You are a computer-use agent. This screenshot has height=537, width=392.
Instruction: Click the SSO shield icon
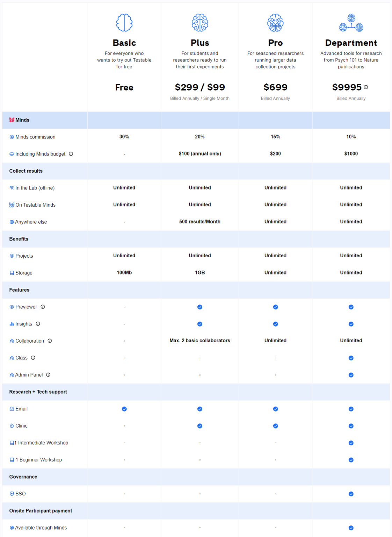coord(11,494)
